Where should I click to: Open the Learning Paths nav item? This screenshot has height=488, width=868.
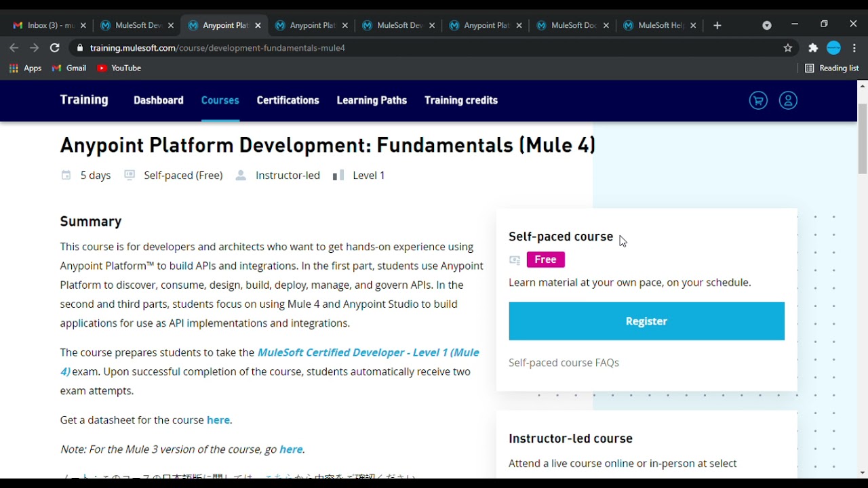372,100
